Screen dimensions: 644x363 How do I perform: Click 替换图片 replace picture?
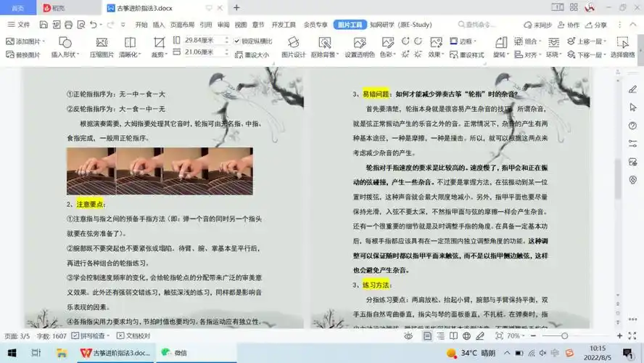pyautogui.click(x=23, y=54)
